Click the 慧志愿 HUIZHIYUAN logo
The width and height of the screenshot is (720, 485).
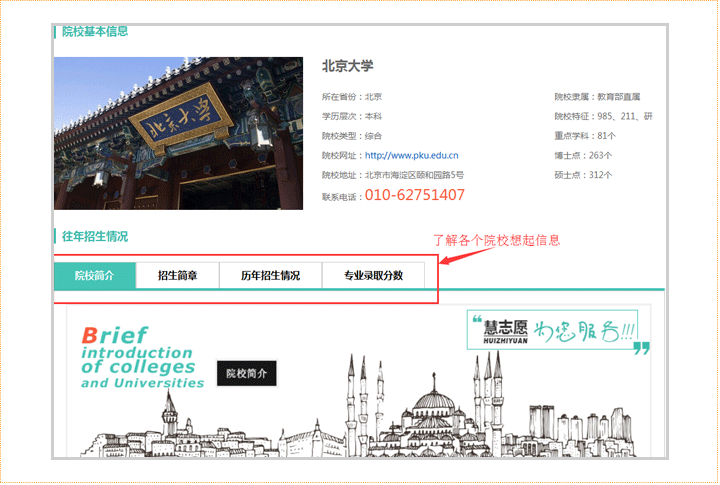pos(497,329)
